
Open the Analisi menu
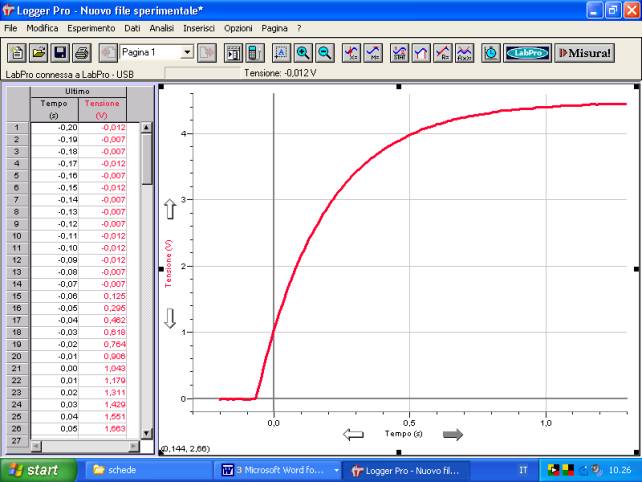pos(162,28)
